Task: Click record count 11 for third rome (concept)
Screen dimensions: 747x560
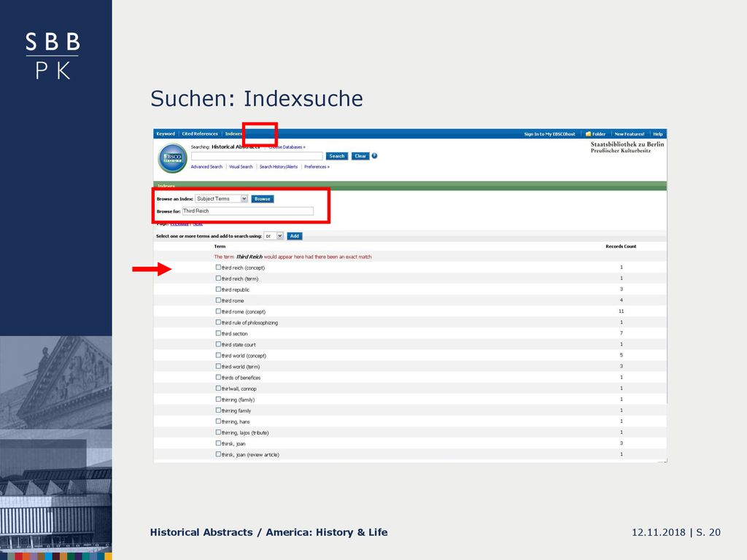Action: click(621, 311)
